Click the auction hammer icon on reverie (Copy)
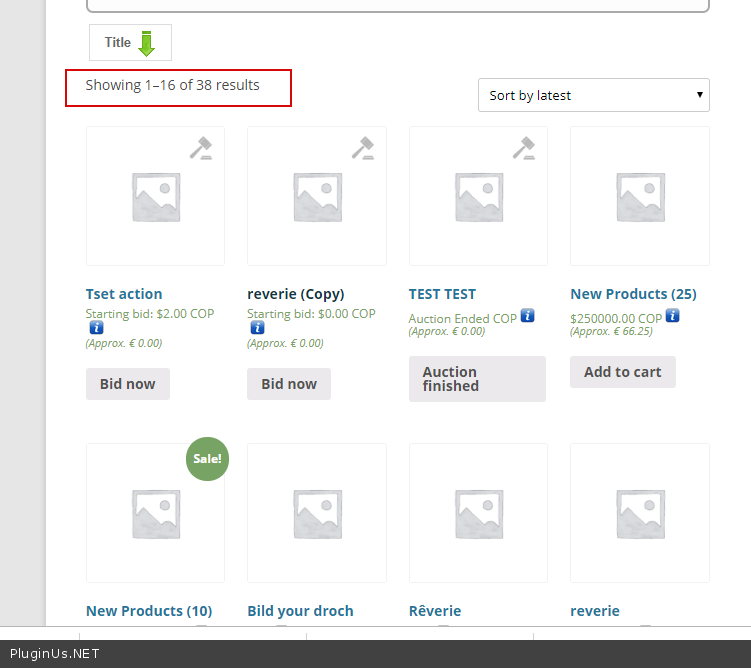751x668 pixels. point(363,148)
